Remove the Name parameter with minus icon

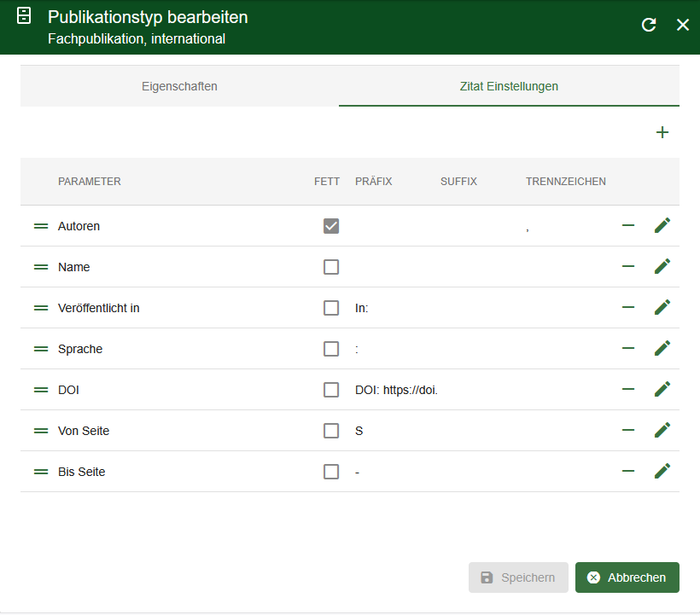click(x=628, y=266)
